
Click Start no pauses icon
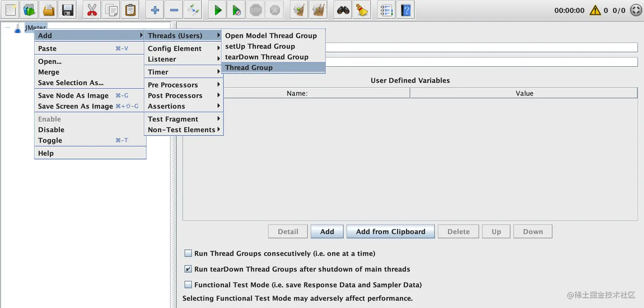click(x=236, y=10)
